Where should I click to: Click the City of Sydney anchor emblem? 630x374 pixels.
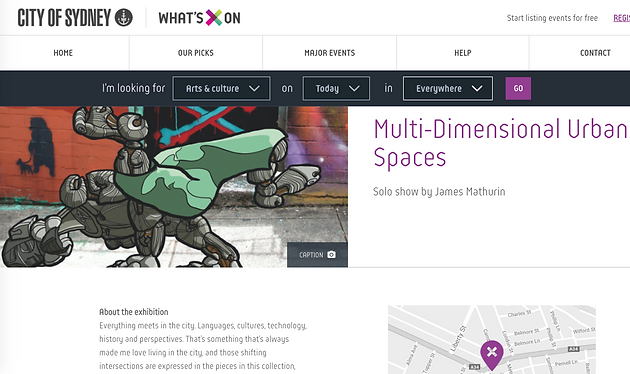click(124, 18)
